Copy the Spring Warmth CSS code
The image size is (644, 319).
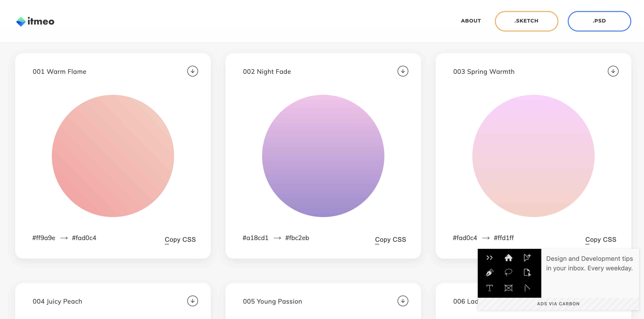[x=600, y=239]
